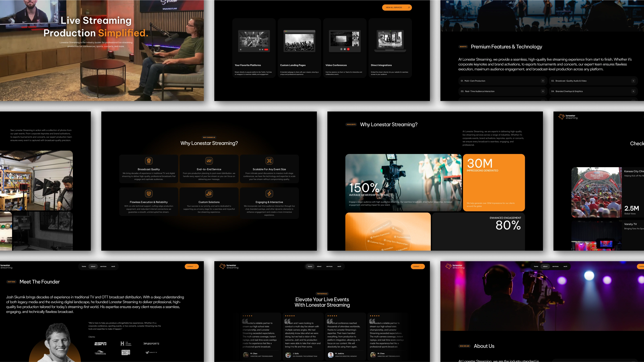Click the Broadcast Quality award icon
Screen dimensions: 644x362
click(x=149, y=161)
